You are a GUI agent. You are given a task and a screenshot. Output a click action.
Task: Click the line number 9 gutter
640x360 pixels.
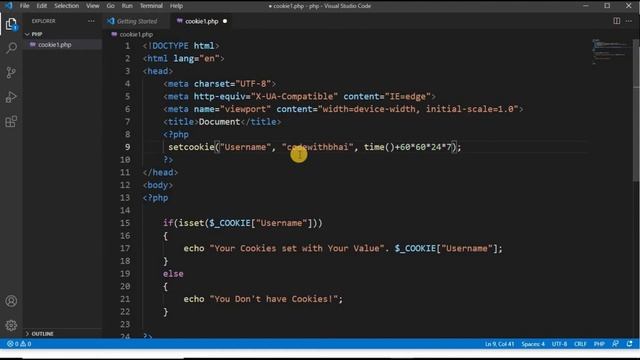point(127,147)
